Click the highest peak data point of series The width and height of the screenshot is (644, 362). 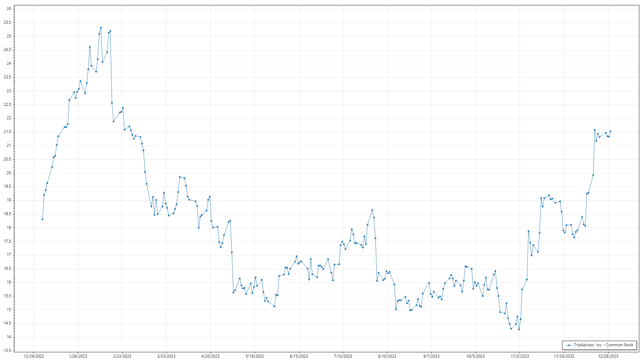(x=101, y=28)
